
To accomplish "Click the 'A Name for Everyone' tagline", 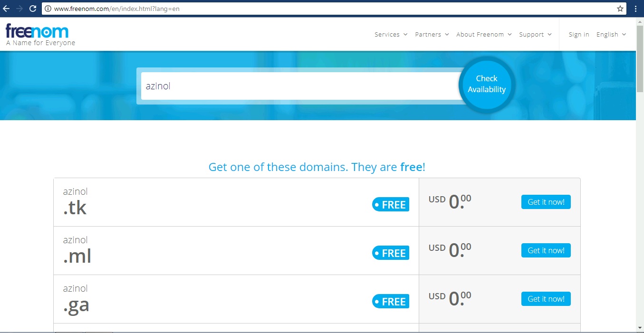I will (40, 43).
